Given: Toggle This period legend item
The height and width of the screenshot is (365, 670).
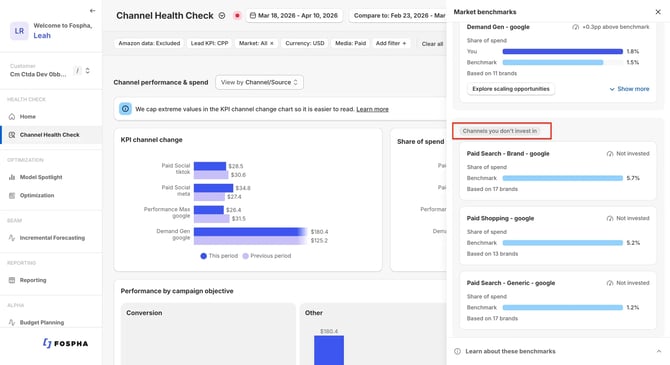Looking at the screenshot, I should point(219,256).
